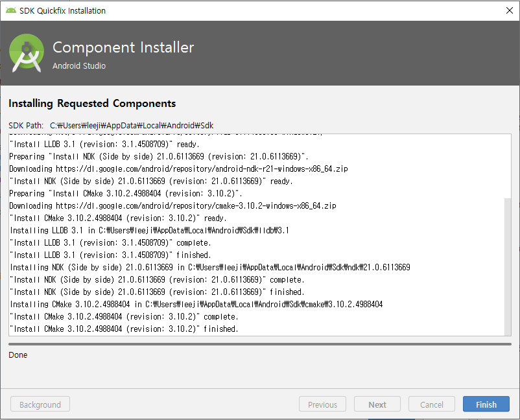This screenshot has width=520, height=420.
Task: Click the completed progress bar above Done
Action: pyautogui.click(x=259, y=344)
